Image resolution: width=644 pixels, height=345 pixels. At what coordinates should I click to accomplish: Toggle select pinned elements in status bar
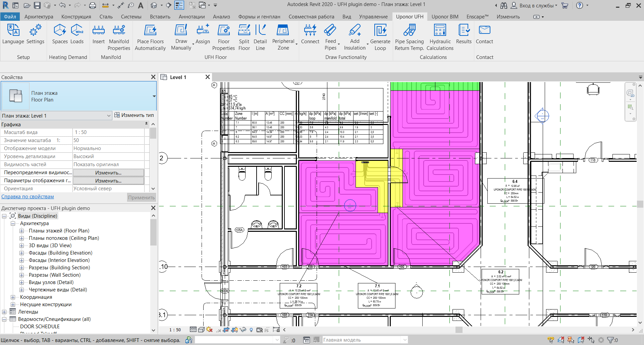click(571, 340)
